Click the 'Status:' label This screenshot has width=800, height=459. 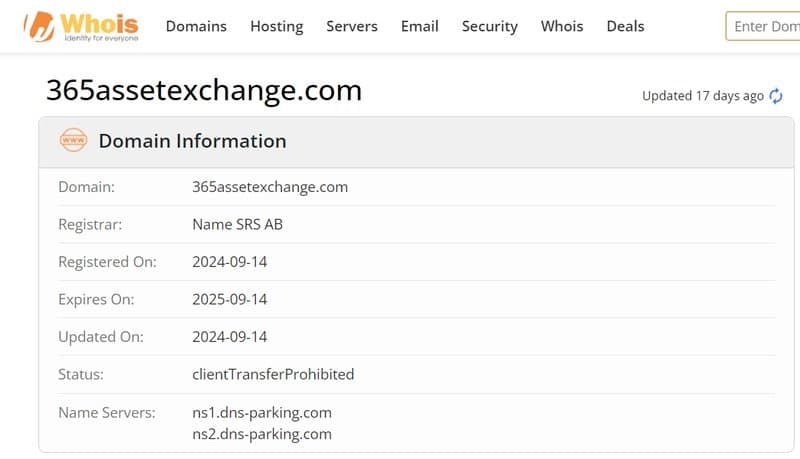(81, 374)
